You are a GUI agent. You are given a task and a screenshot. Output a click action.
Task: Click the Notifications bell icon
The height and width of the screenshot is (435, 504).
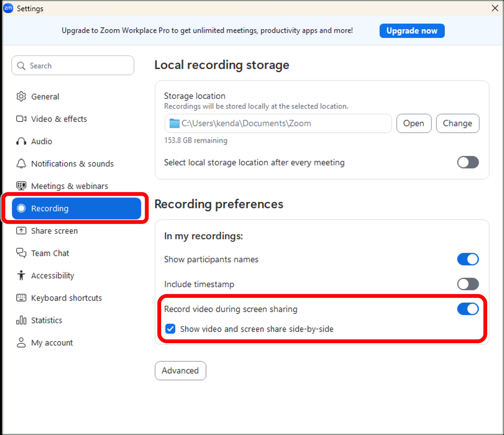click(x=21, y=164)
